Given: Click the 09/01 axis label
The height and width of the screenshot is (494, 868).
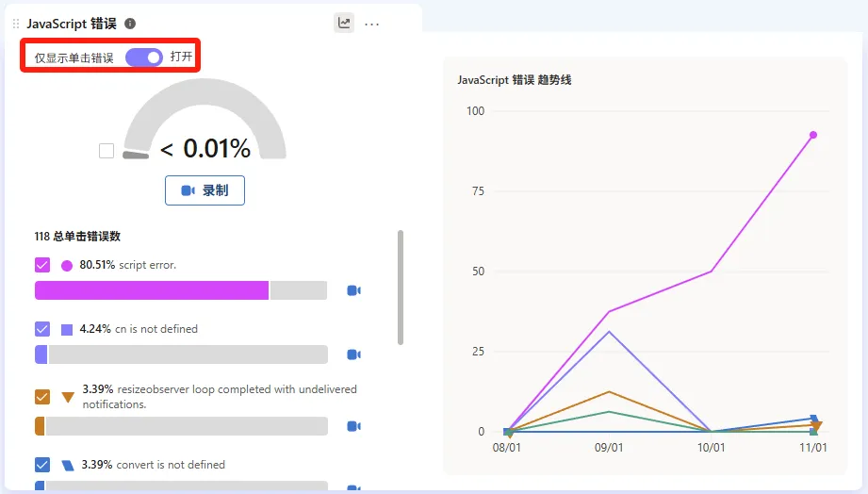Looking at the screenshot, I should (x=609, y=448).
